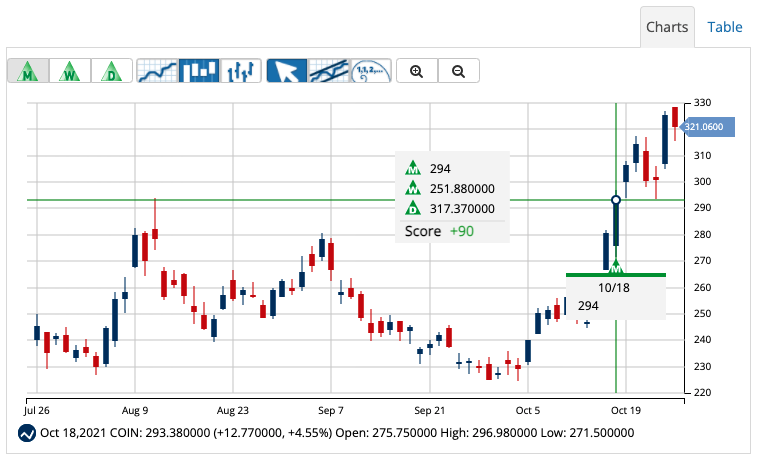The width and height of the screenshot is (758, 460).
Task: Click the round chart icon beside Oct 18,2021
Action: click(27, 433)
